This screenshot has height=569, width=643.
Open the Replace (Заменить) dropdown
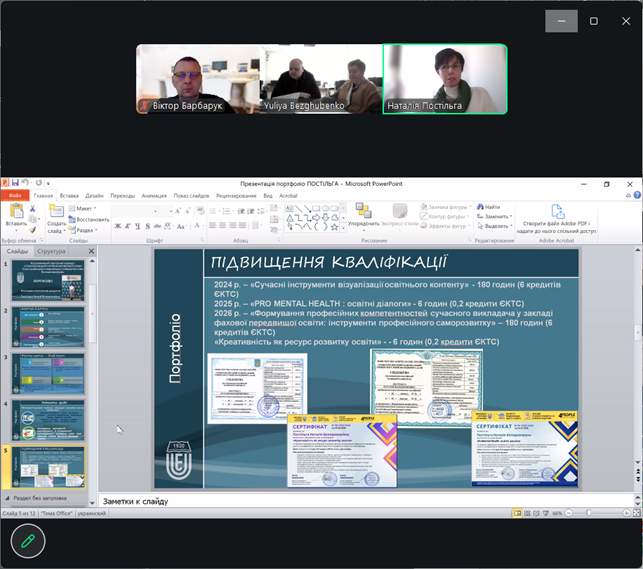pos(495,216)
